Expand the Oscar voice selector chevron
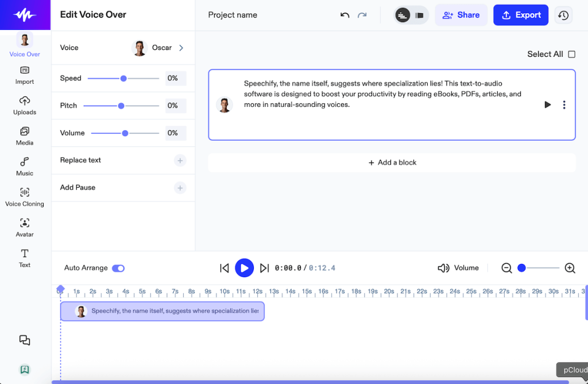588x384 pixels. click(x=181, y=48)
